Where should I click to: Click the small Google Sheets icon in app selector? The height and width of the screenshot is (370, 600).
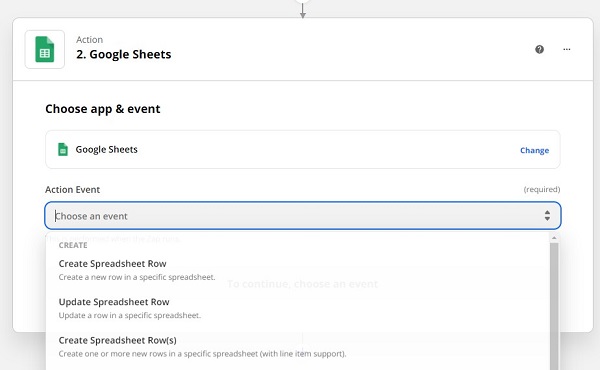(63, 149)
